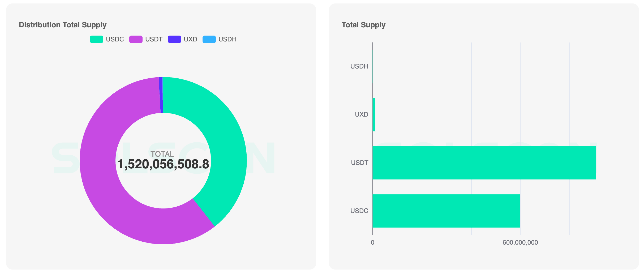Toggle the USDC legend color swatch
Image resolution: width=644 pixels, height=273 pixels.
pos(96,39)
